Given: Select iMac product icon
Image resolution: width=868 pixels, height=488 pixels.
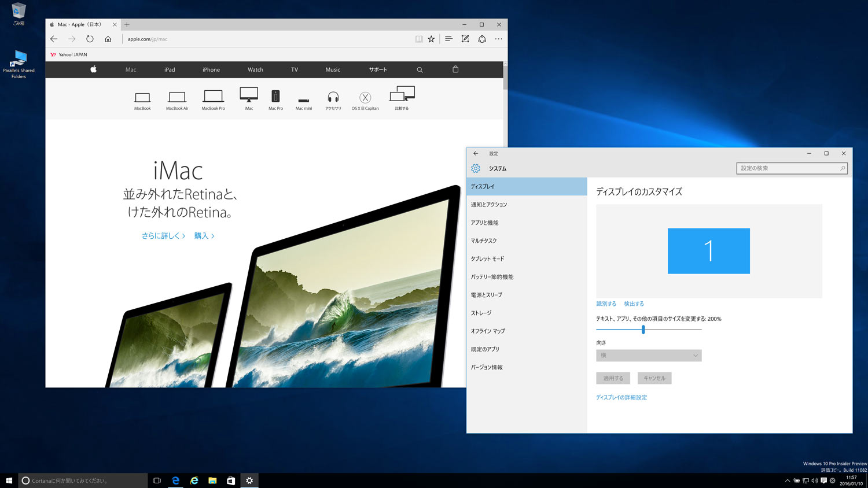Looking at the screenshot, I should click(249, 99).
